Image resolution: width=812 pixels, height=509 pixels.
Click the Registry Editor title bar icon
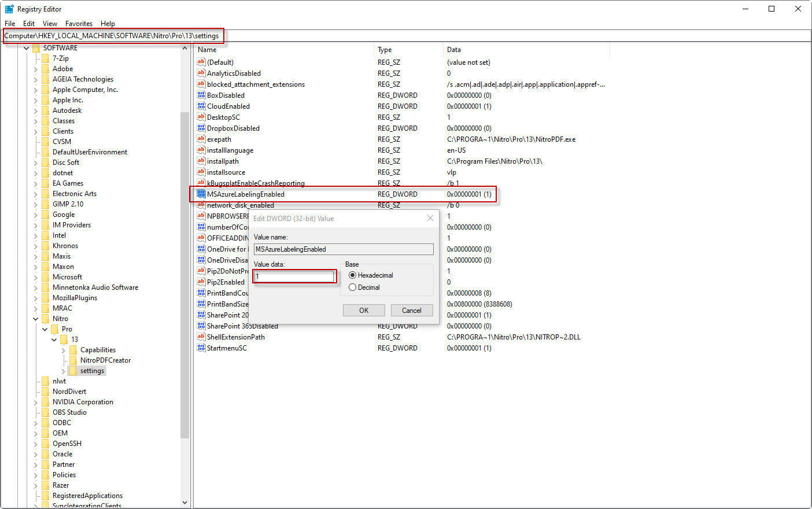(9, 9)
